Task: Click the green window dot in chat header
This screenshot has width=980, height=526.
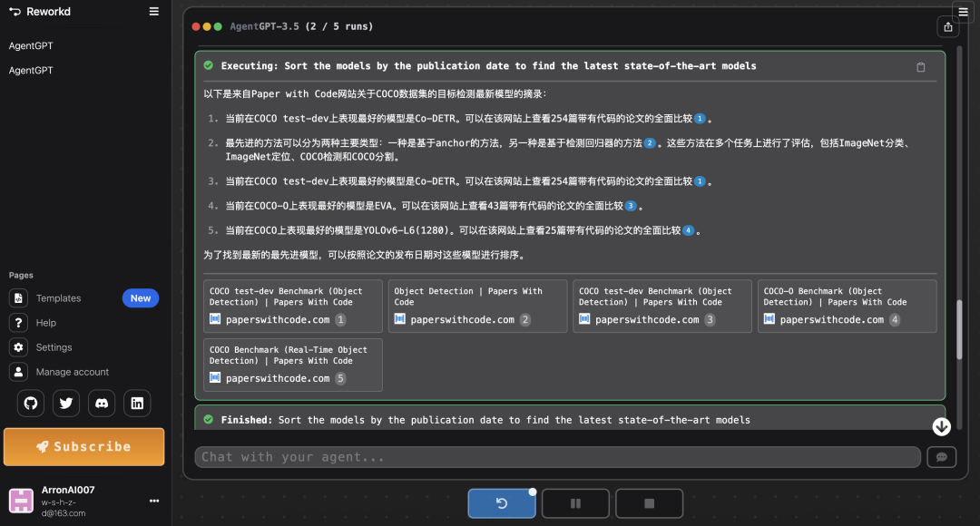Action: click(218, 26)
